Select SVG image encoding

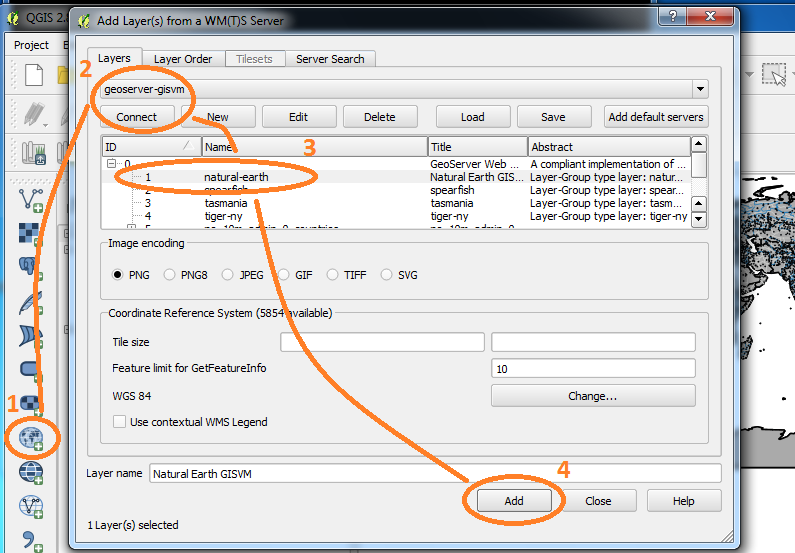[x=386, y=275]
